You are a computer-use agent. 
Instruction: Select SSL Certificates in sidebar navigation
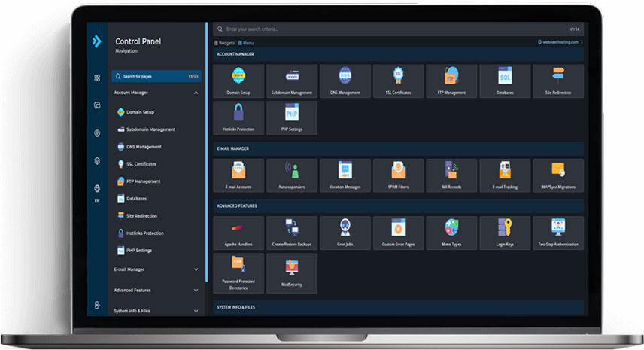click(x=137, y=164)
